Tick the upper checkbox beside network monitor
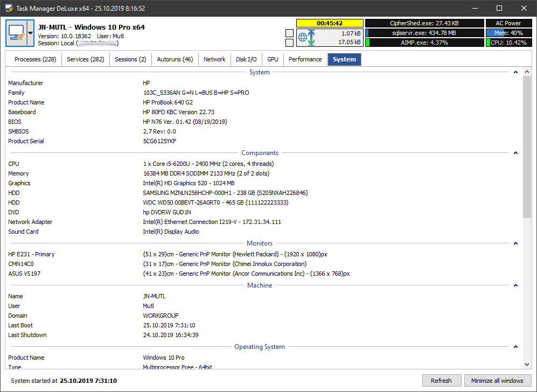 click(x=289, y=33)
